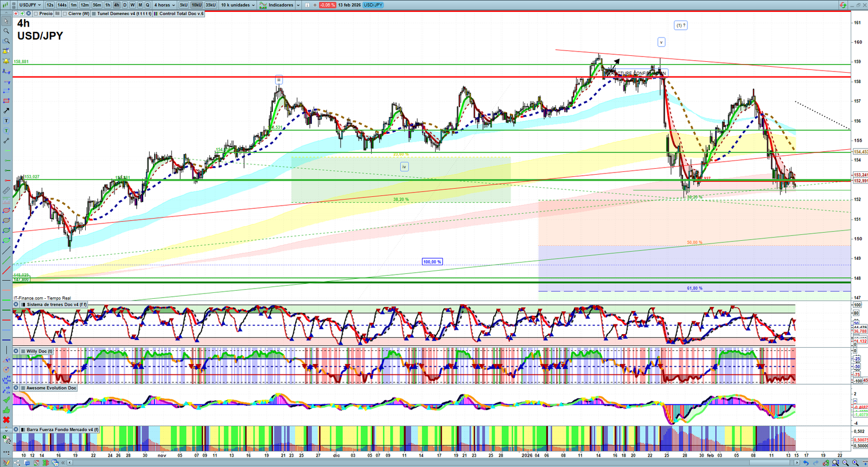Switch to the 1h timeframe
Screen dimensions: 868x467
[108, 5]
